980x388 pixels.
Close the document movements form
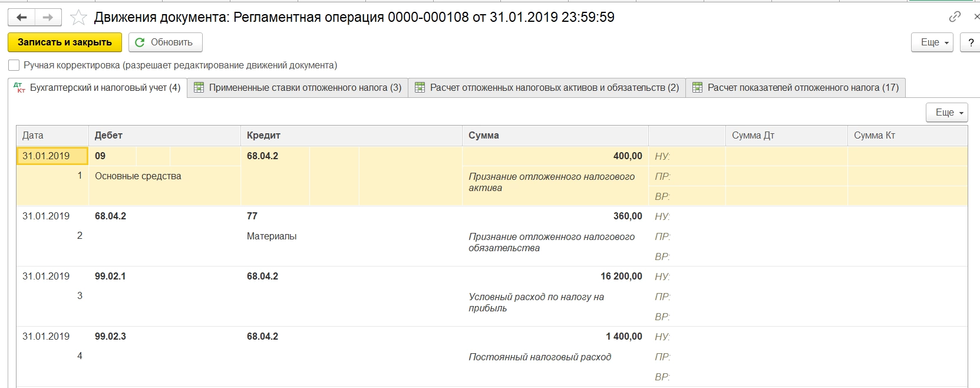(975, 17)
